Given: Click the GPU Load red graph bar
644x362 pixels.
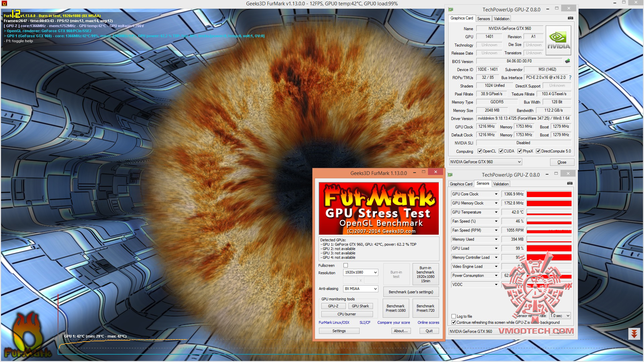Looking at the screenshot, I should (549, 248).
